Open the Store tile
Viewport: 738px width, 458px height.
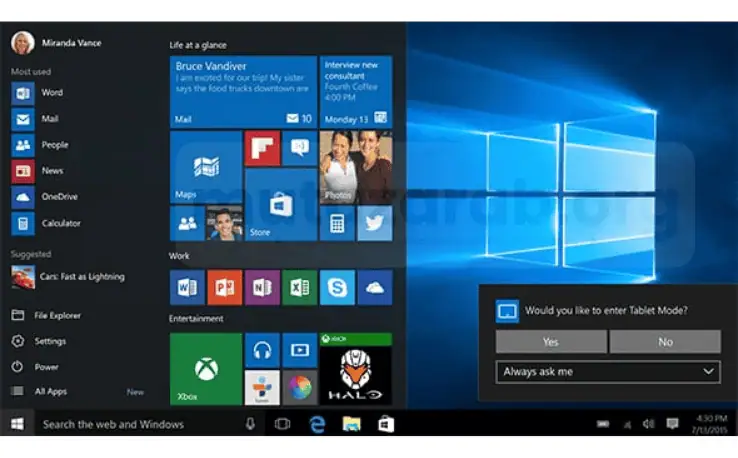pos(281,205)
